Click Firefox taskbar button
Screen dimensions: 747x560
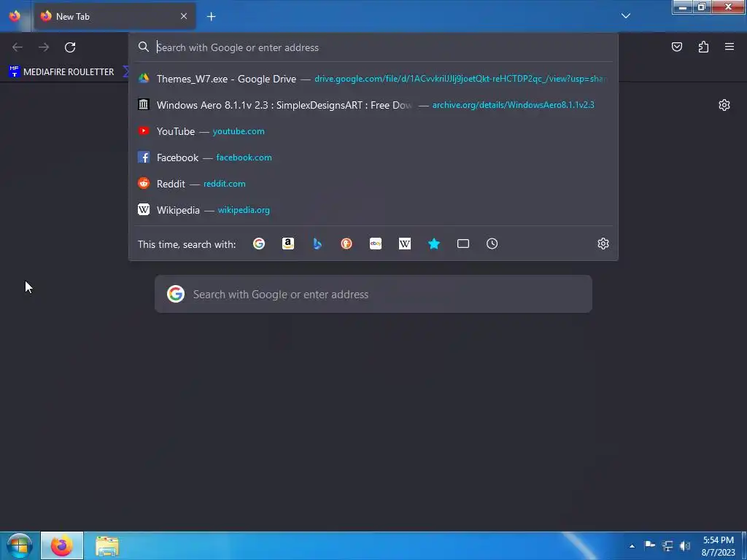click(x=62, y=545)
